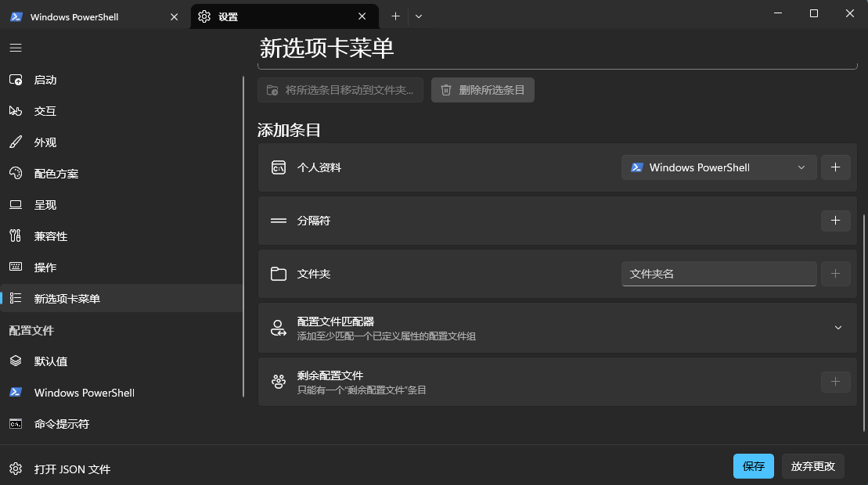
Task: Open a new tab with plus button
Action: 395,16
